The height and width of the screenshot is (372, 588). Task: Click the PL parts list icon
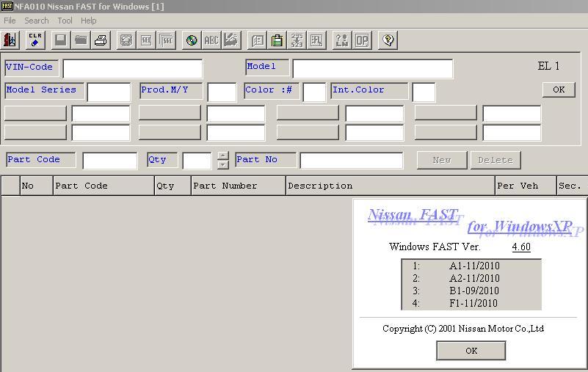coord(317,40)
